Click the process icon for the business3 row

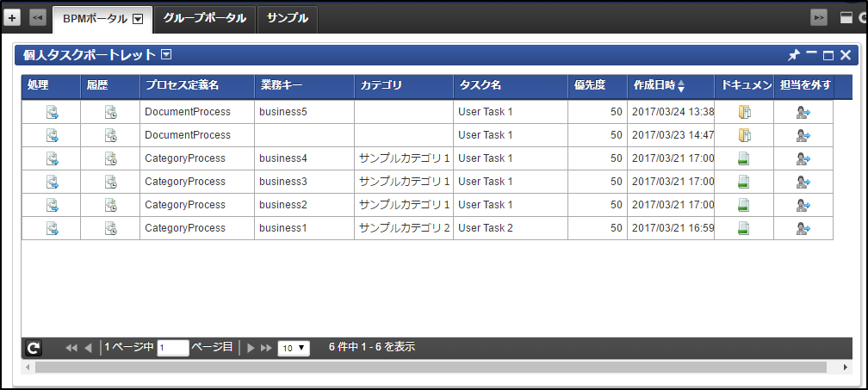click(x=53, y=182)
